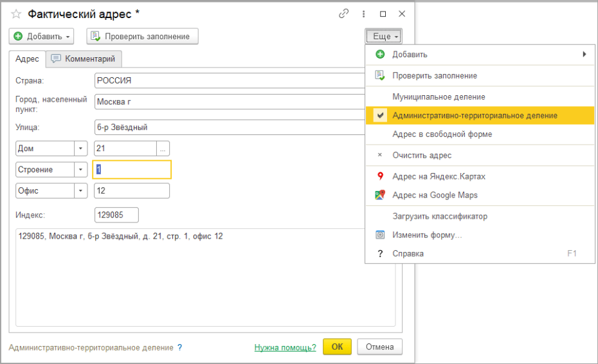
Task: Click the Yandex Maps red pin icon
Action: point(380,176)
